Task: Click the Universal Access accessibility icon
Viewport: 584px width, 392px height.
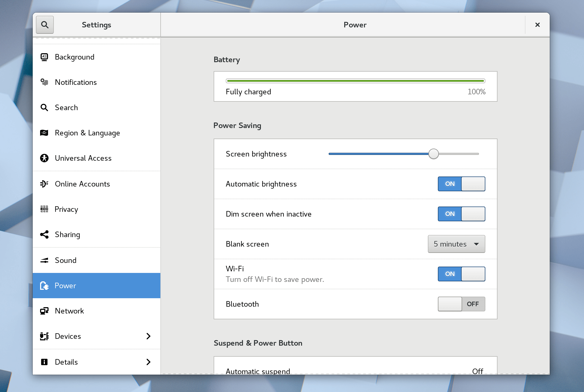Action: (44, 158)
